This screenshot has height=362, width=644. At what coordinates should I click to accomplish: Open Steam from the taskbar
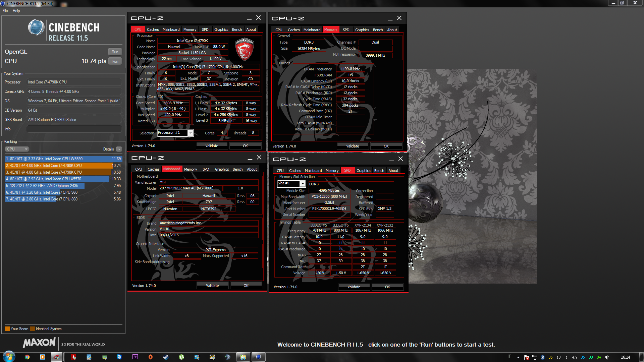tap(166, 357)
